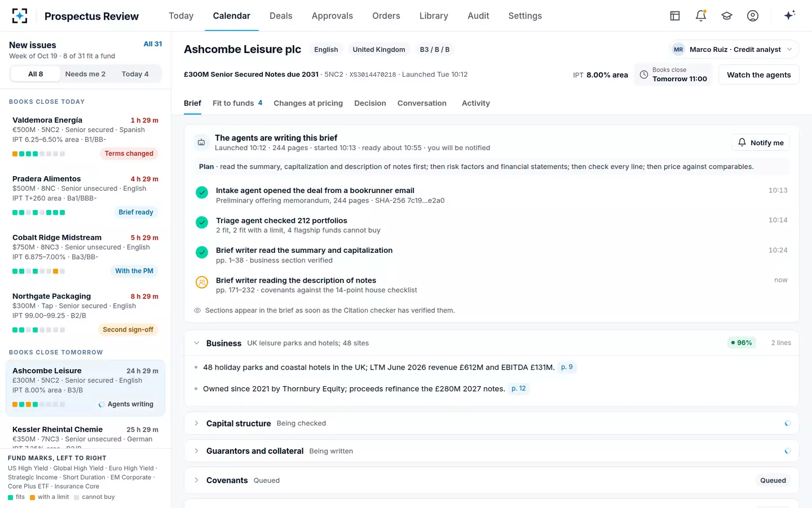Open the layout panel icon in header

click(x=675, y=16)
